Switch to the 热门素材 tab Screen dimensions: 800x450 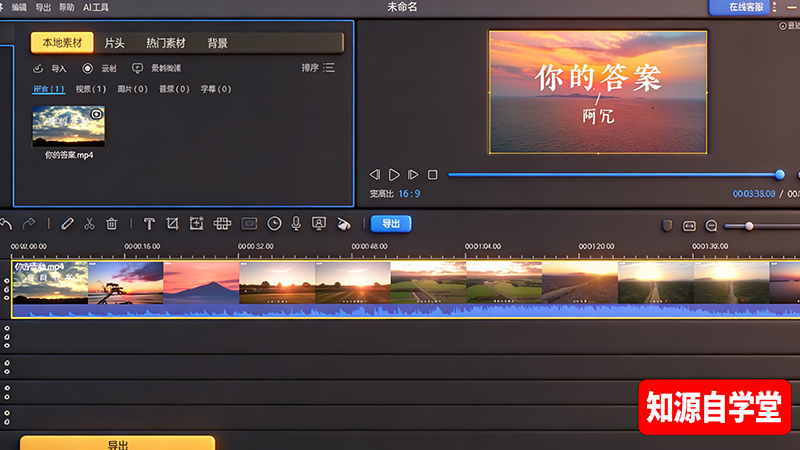(x=166, y=43)
